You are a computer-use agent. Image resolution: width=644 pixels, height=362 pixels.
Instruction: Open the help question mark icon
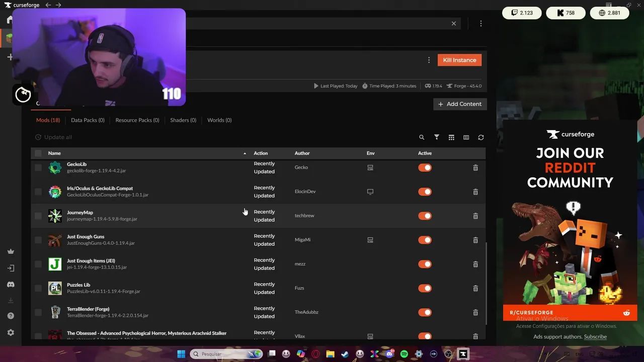(x=11, y=316)
